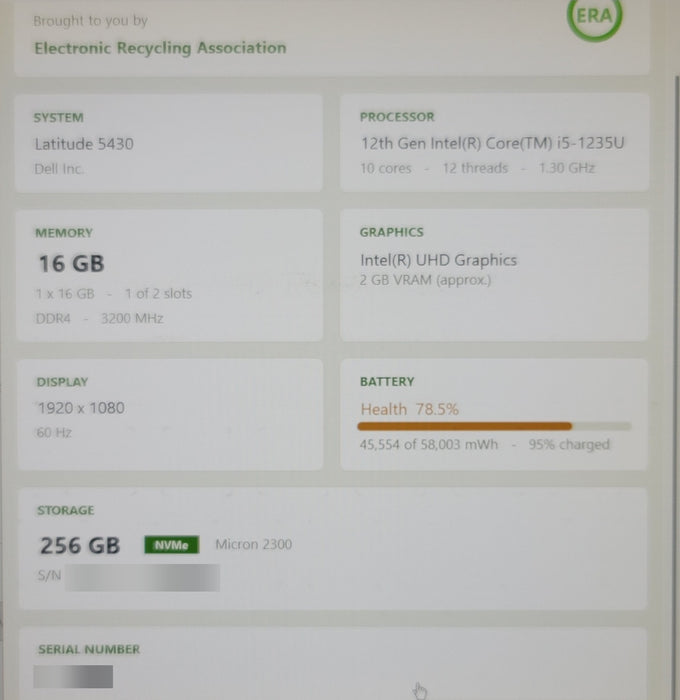Click the ERA circular logo

tap(594, 16)
